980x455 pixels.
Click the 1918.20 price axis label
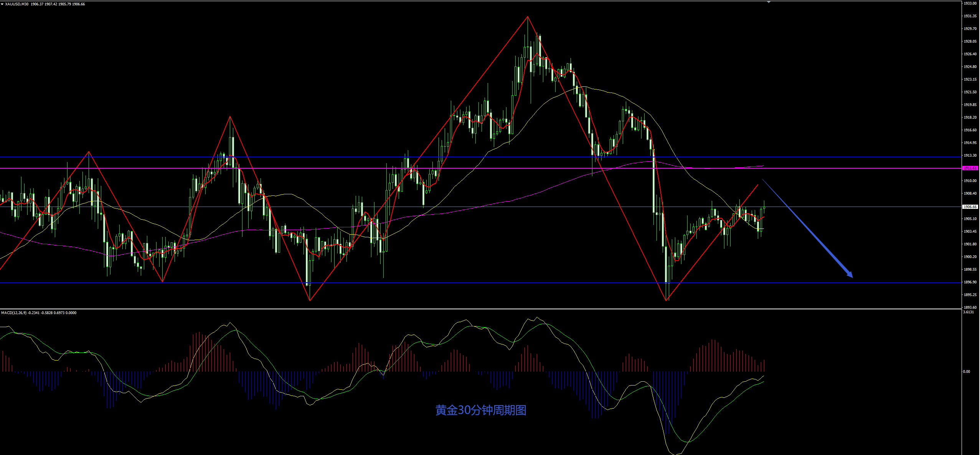click(x=970, y=117)
